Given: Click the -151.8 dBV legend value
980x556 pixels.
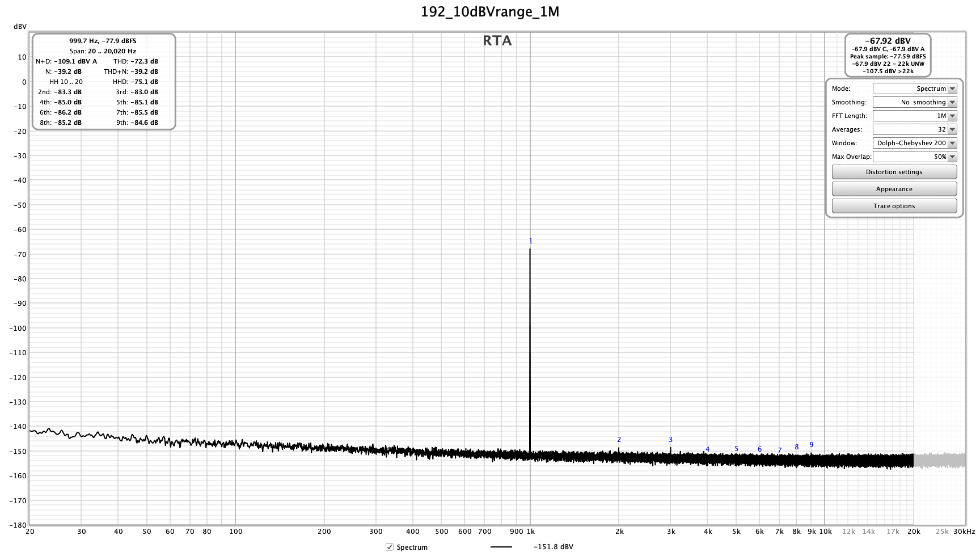Looking at the screenshot, I should (553, 547).
